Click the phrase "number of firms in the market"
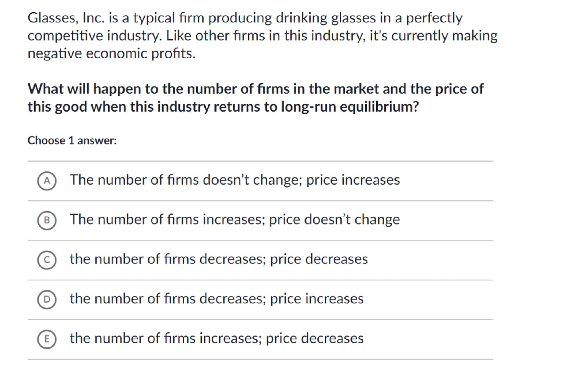This screenshot has height=369, width=588. point(282,89)
